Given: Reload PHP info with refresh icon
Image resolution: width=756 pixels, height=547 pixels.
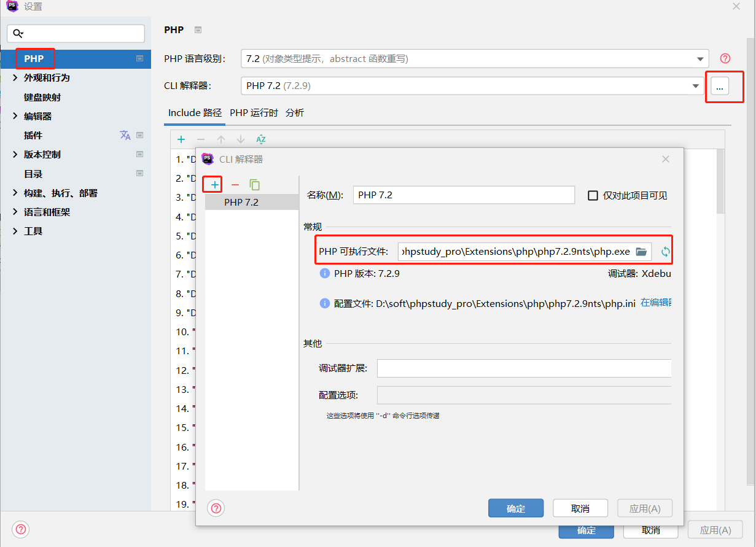Looking at the screenshot, I should (664, 252).
